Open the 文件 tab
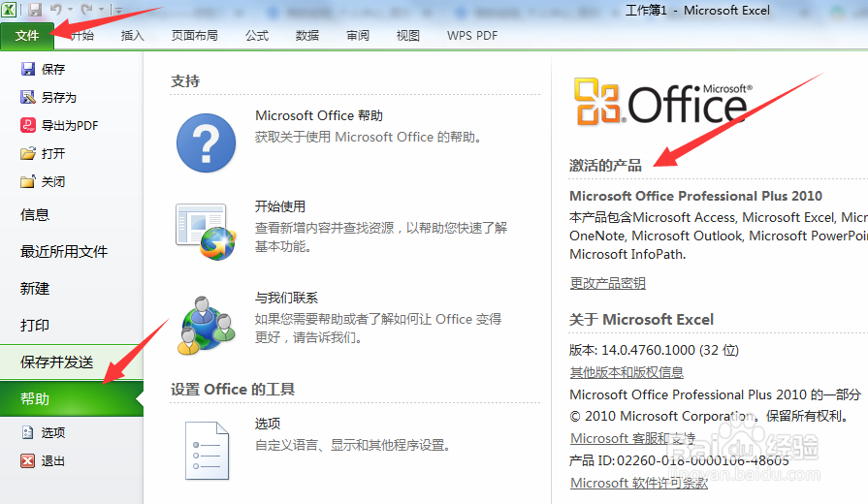868x504 pixels. pos(26,36)
